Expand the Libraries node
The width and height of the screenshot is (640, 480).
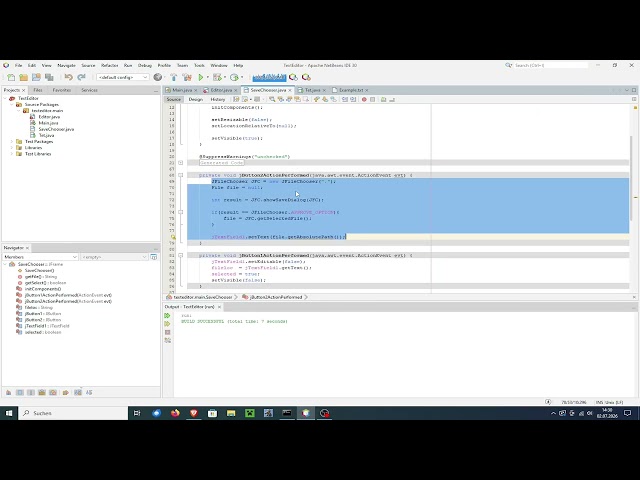point(12,148)
